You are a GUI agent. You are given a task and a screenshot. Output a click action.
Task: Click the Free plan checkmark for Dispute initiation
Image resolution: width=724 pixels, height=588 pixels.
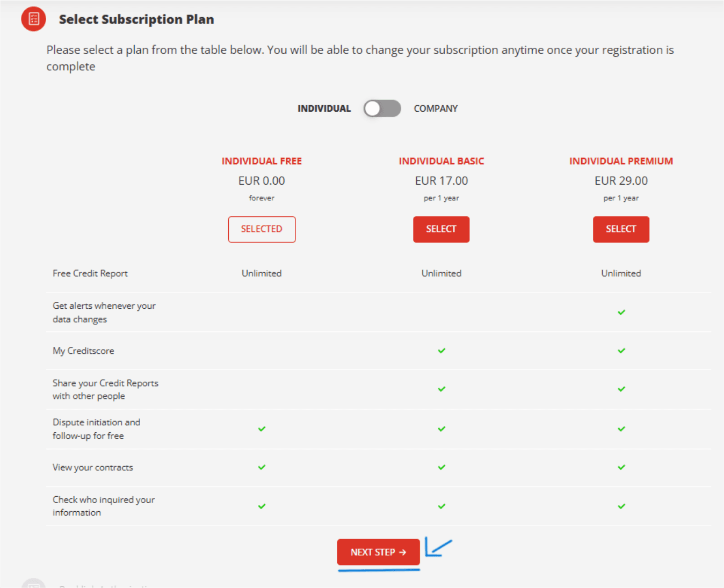[x=262, y=429]
